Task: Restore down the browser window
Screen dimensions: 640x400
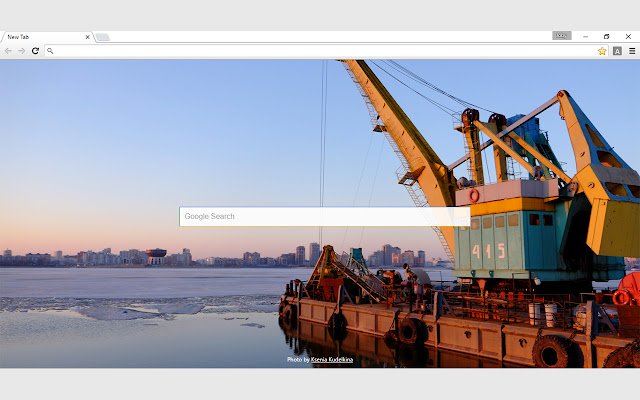Action: click(x=607, y=36)
